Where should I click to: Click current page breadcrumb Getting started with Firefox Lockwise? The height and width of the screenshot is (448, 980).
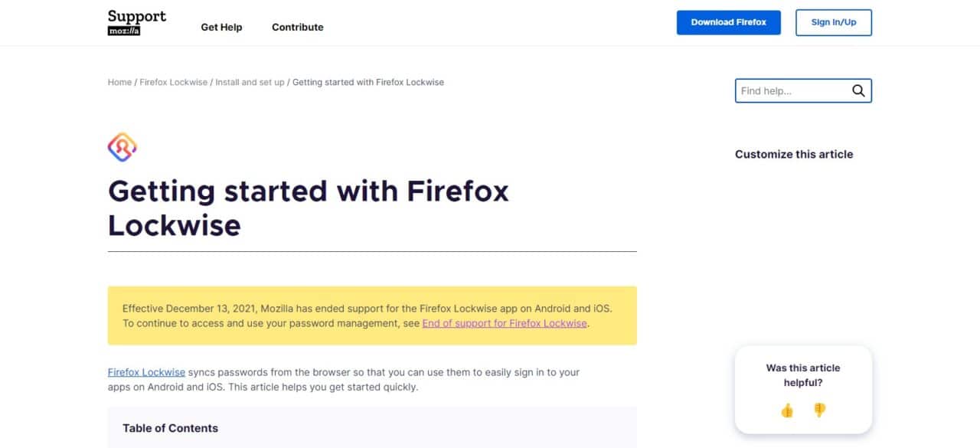pos(368,82)
